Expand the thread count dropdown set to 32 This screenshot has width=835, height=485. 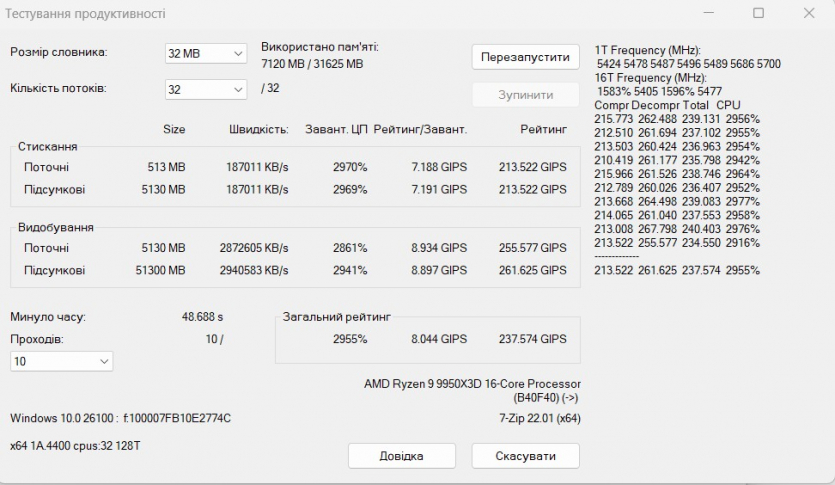tap(205, 89)
